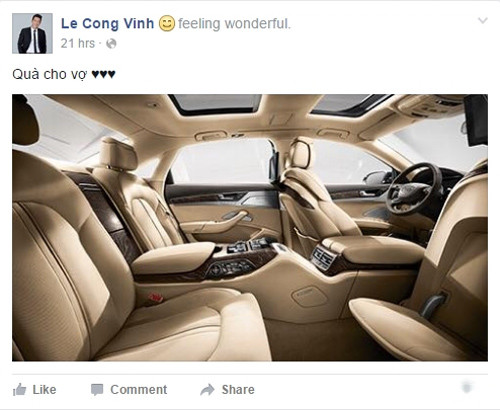Click the left sunroof in the photo
Screen dimensions: 500x410
pos(216,103)
